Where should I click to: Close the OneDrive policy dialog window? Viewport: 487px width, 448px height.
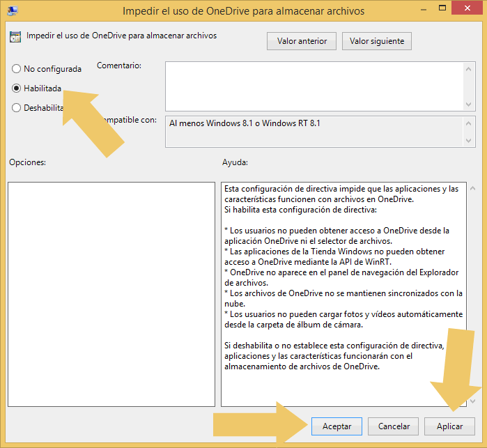468,10
